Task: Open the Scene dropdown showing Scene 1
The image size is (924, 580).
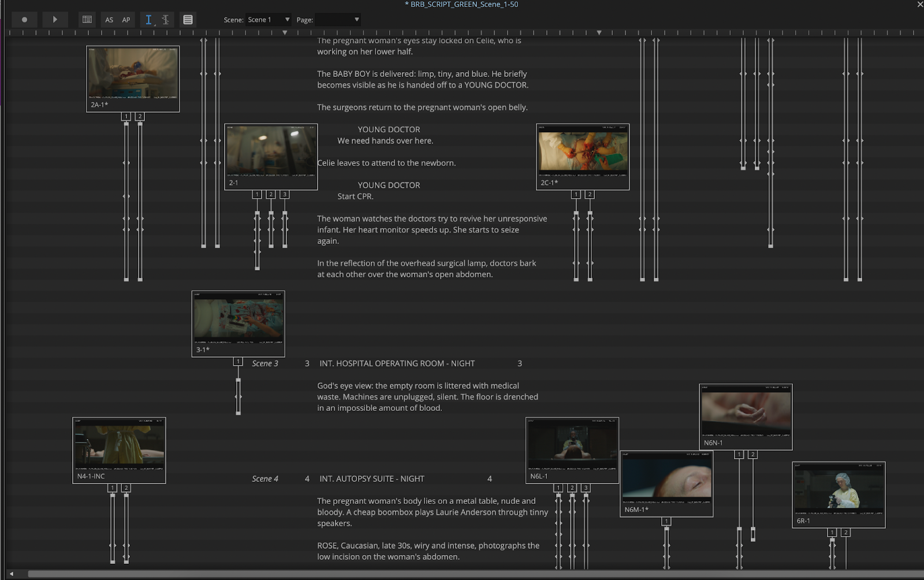Action: pos(269,20)
